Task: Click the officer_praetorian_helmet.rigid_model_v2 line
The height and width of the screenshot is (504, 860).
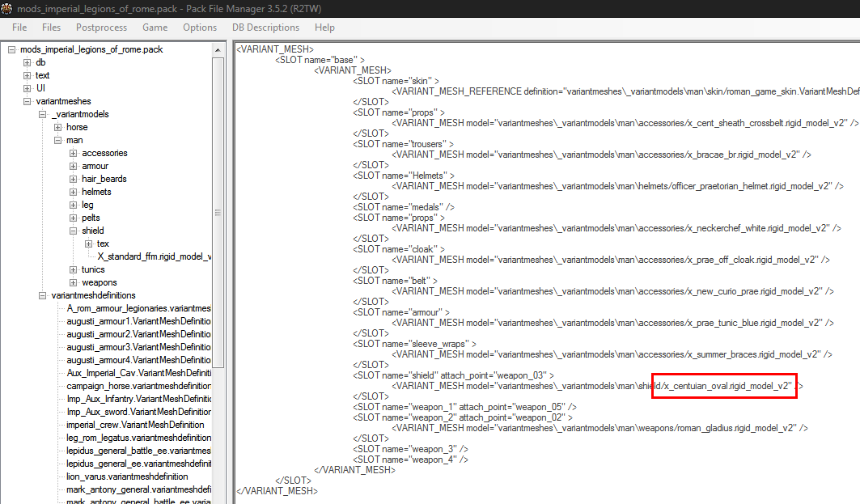Action: 618,186
